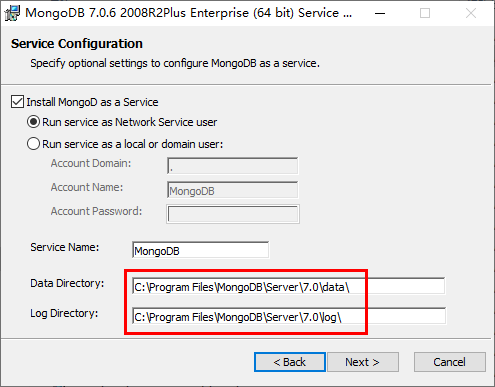Click the Account Name field showing MongoDB
Image resolution: width=495 pixels, height=387 pixels.
click(233, 190)
